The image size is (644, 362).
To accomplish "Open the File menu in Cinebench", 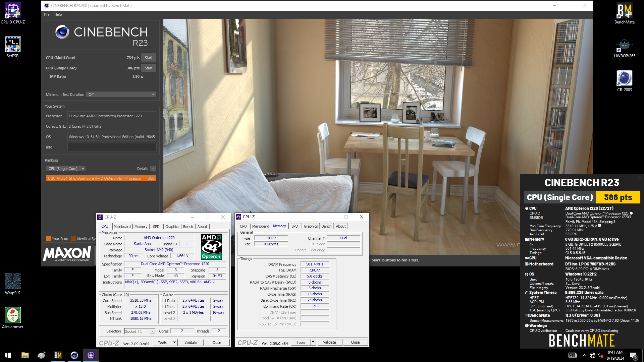I will point(47,14).
